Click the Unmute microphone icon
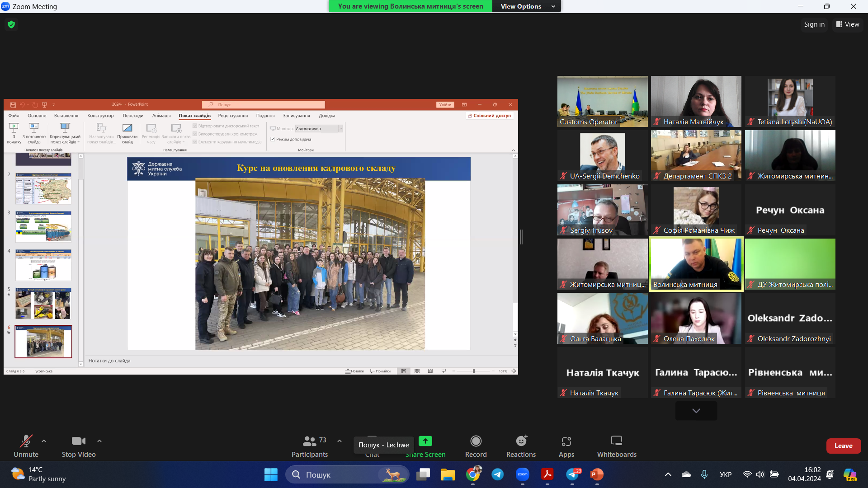Screen dimensions: 868x488 coord(26,441)
